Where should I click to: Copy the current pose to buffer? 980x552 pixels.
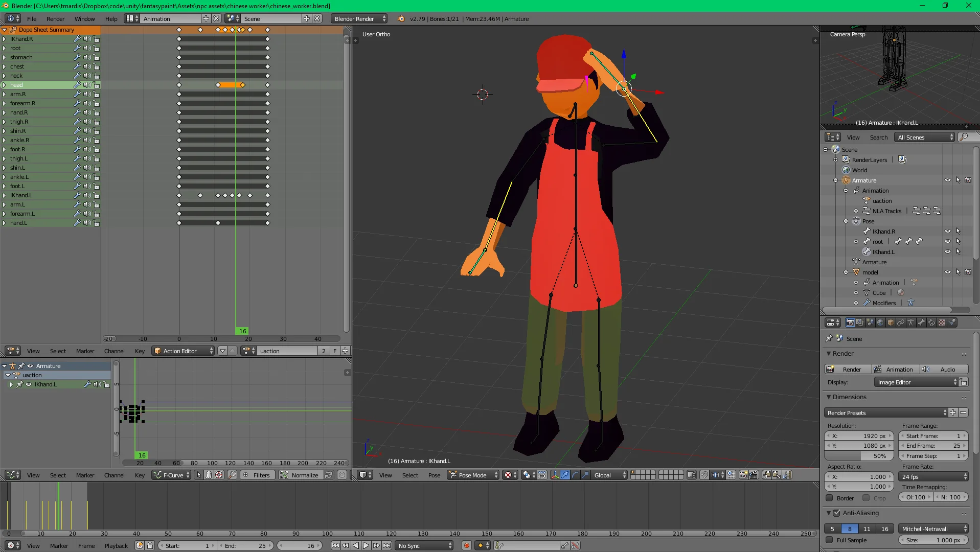click(767, 475)
